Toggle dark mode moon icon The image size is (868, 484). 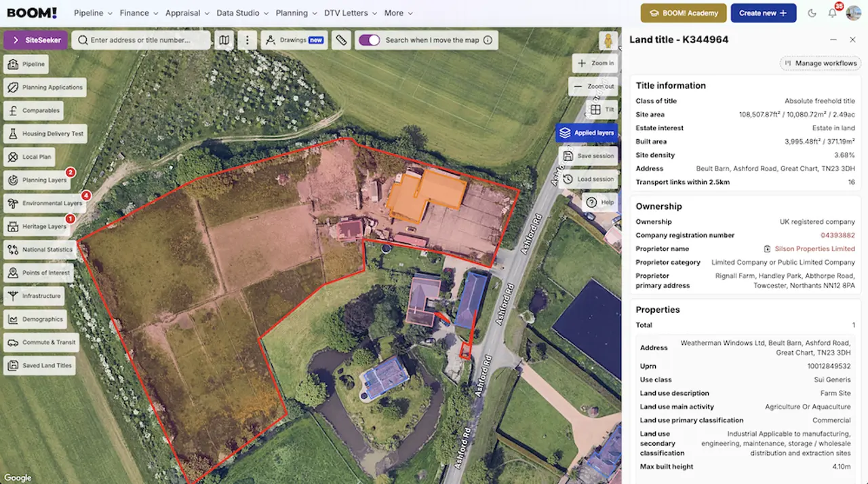point(812,13)
